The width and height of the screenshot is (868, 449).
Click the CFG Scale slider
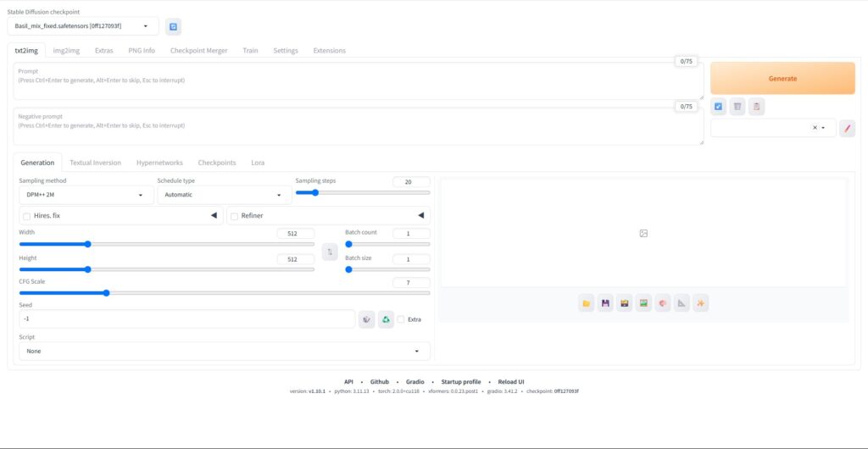(224, 293)
